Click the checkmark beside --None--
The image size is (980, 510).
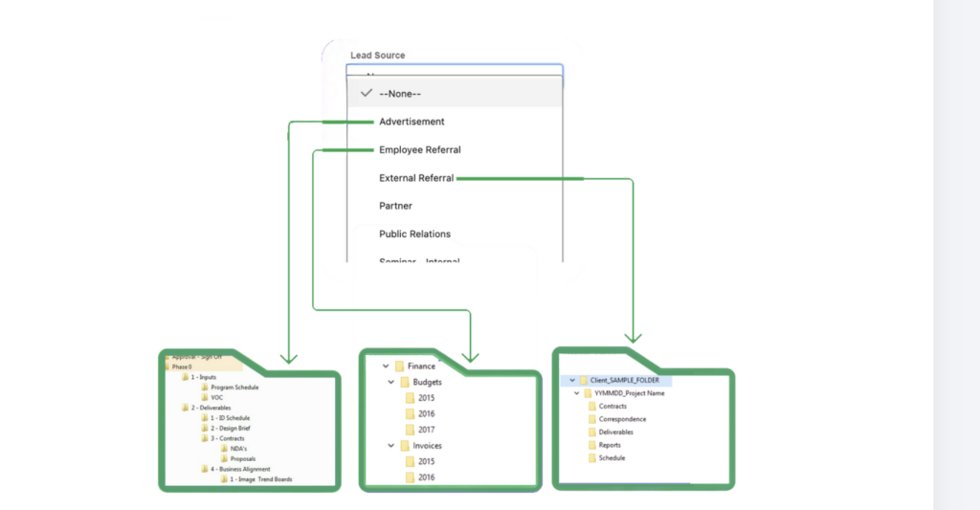click(367, 93)
